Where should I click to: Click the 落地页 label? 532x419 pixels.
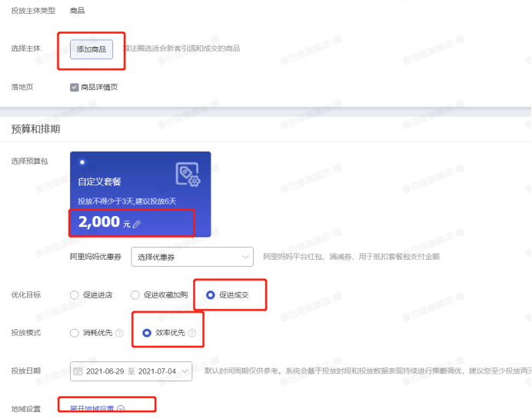click(x=22, y=87)
